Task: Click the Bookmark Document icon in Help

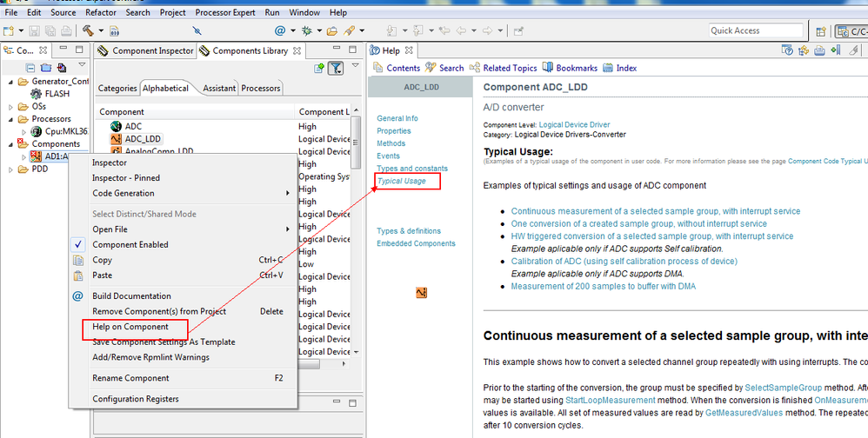Action: click(836, 51)
